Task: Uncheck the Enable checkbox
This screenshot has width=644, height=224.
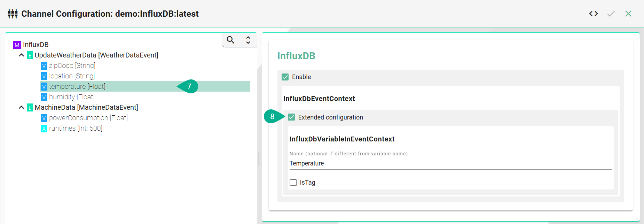Action: 285,77
